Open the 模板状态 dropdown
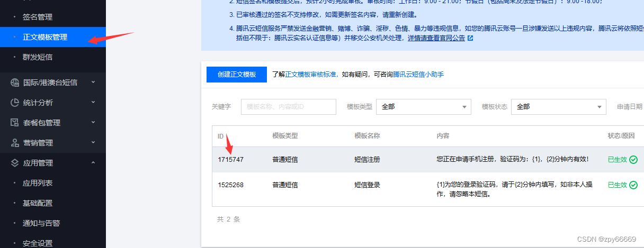The height and width of the screenshot is (248, 644). point(559,106)
